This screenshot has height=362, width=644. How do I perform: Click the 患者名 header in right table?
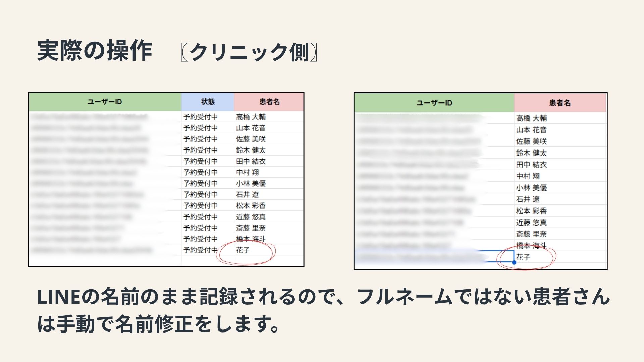pyautogui.click(x=559, y=103)
